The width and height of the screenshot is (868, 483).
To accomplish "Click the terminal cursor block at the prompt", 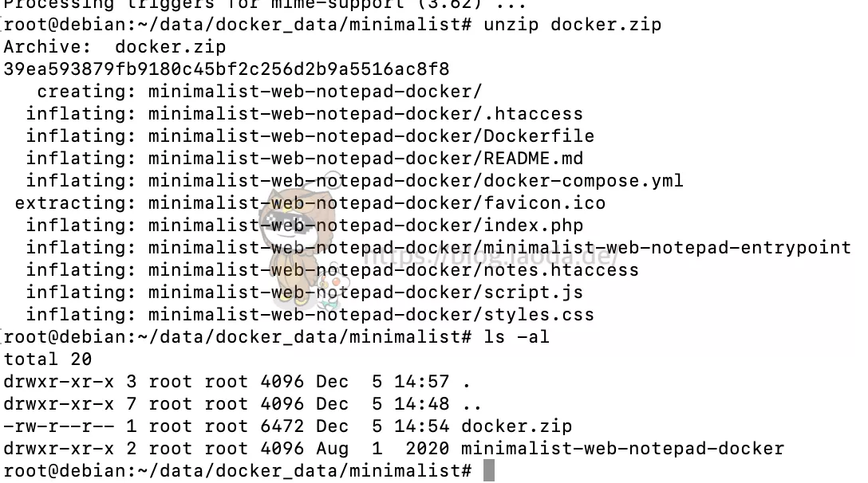I will pyautogui.click(x=488, y=470).
